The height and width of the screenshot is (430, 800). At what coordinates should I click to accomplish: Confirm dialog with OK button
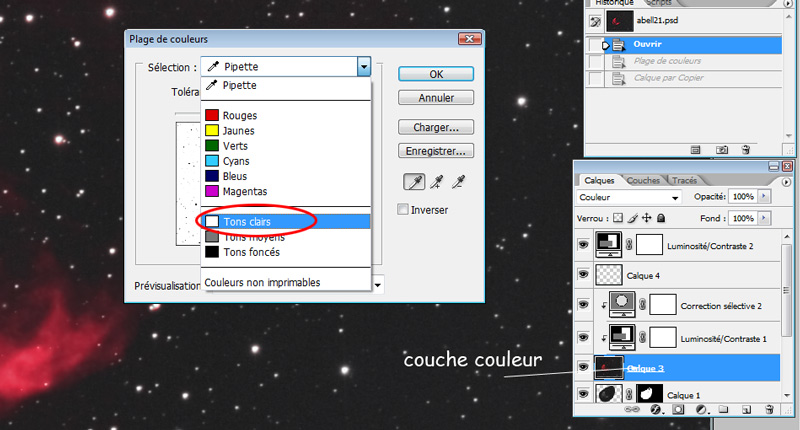click(x=436, y=74)
